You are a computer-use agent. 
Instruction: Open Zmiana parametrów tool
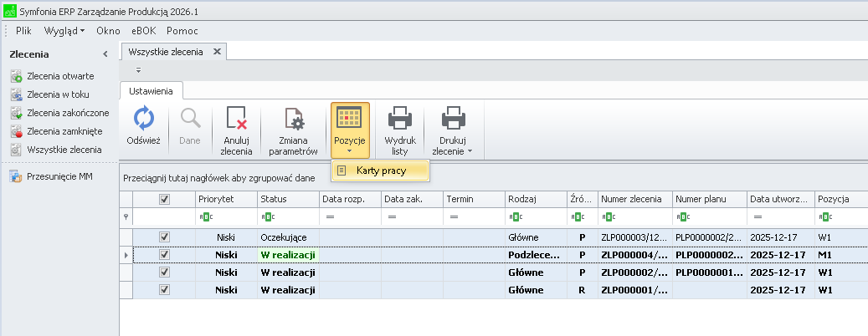pos(293,120)
